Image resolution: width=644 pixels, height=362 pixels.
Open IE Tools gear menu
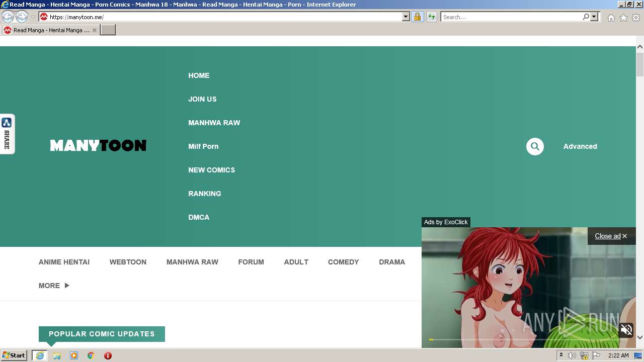(x=636, y=18)
